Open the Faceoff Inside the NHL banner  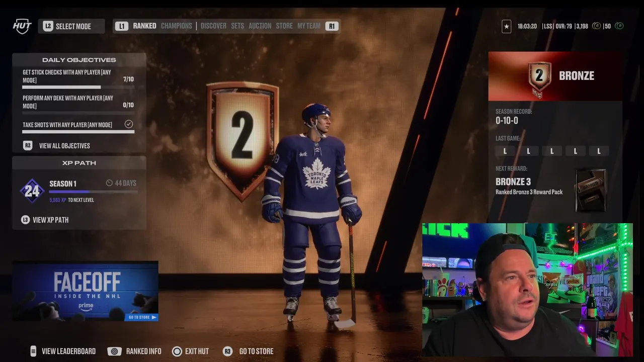pyautogui.click(x=86, y=291)
